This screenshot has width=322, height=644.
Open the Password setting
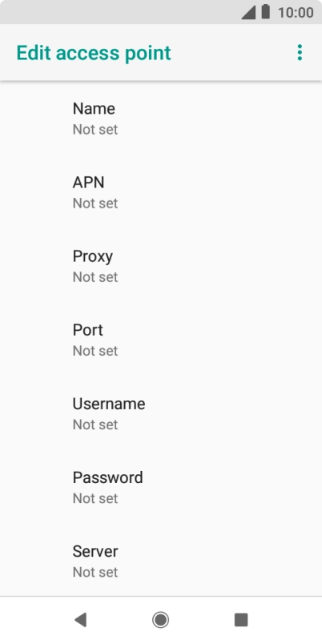161,488
